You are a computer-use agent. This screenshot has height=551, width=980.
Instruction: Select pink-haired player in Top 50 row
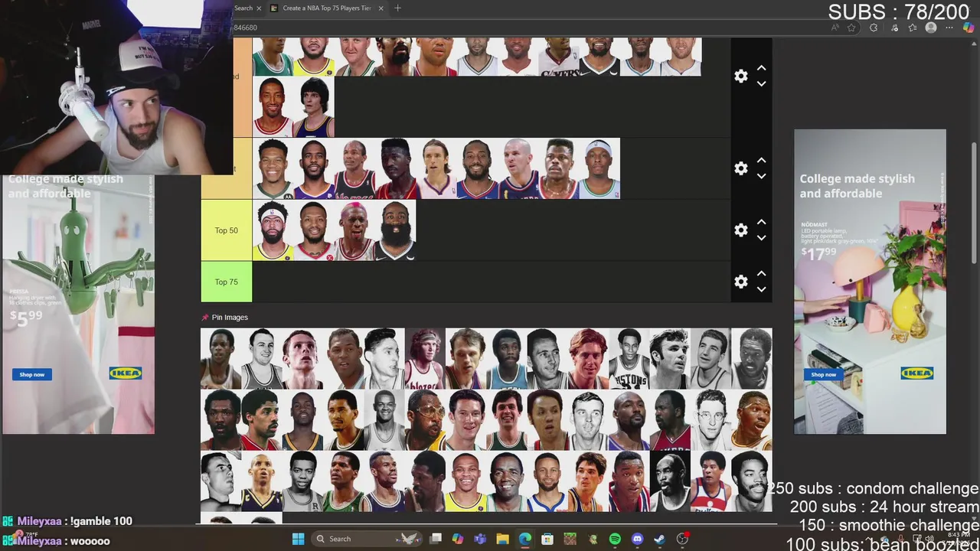tap(354, 230)
